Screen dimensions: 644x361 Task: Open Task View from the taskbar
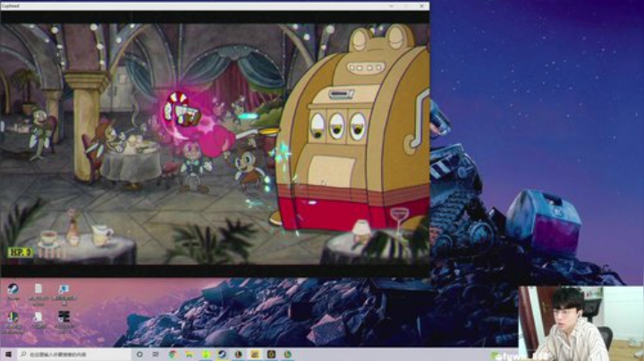pos(156,354)
